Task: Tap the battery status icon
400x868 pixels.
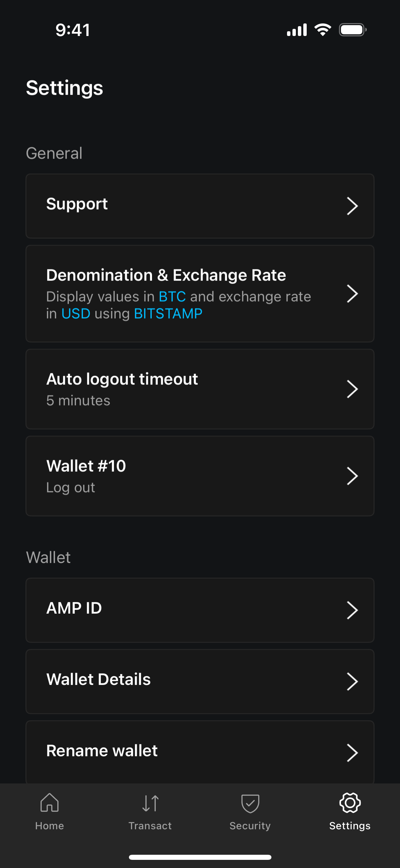Action: point(353,30)
